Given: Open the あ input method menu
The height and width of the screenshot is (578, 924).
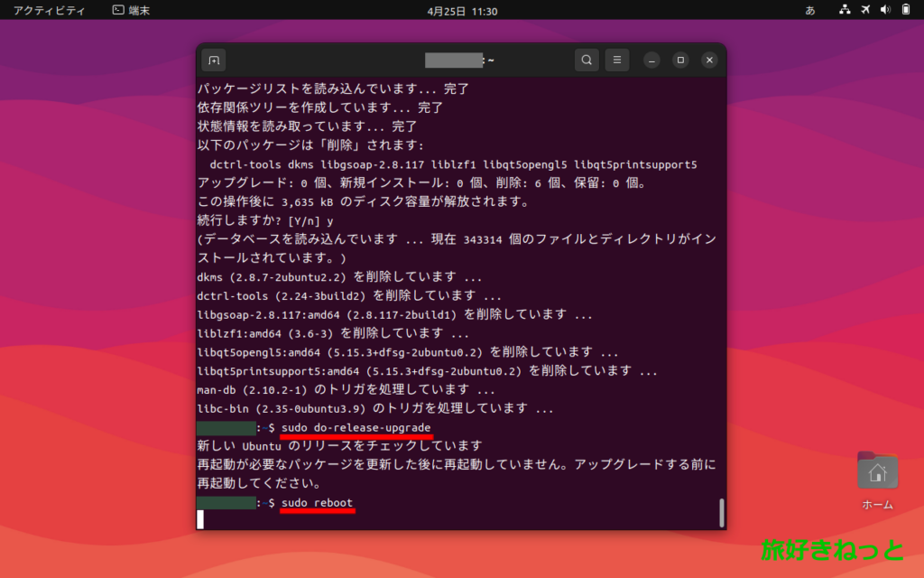Looking at the screenshot, I should pos(809,10).
